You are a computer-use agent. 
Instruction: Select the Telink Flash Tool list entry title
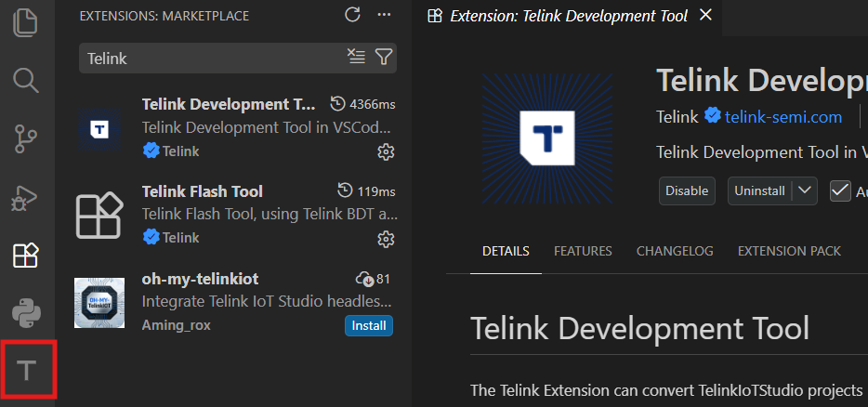pyautogui.click(x=202, y=191)
